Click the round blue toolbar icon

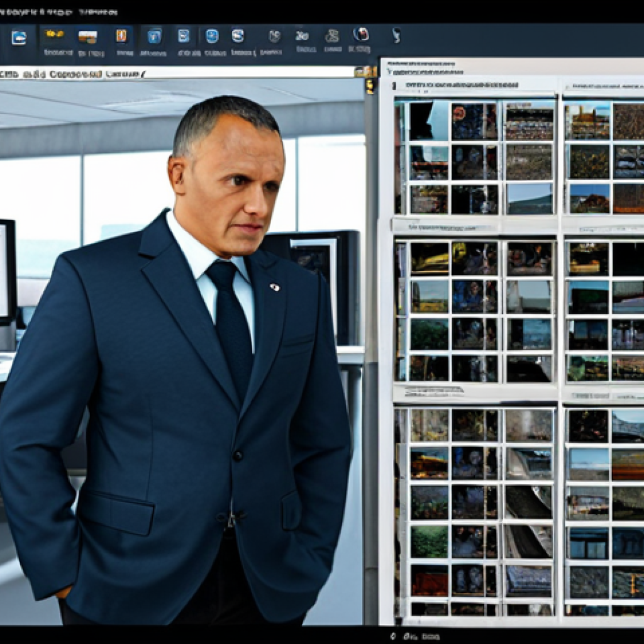coord(212,36)
